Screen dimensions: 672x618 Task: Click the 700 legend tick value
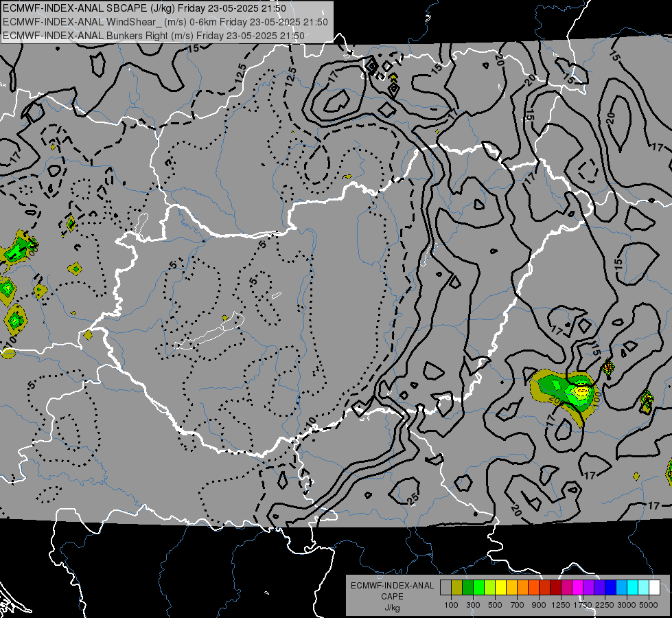[518, 605]
